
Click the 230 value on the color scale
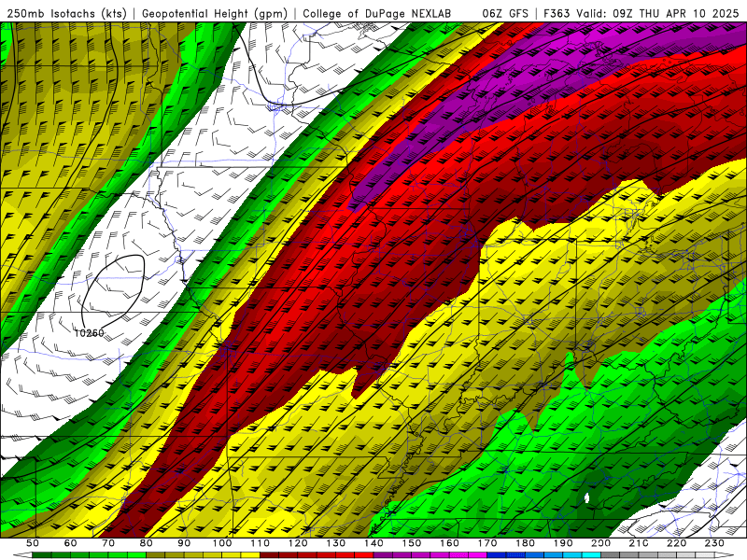(x=714, y=543)
